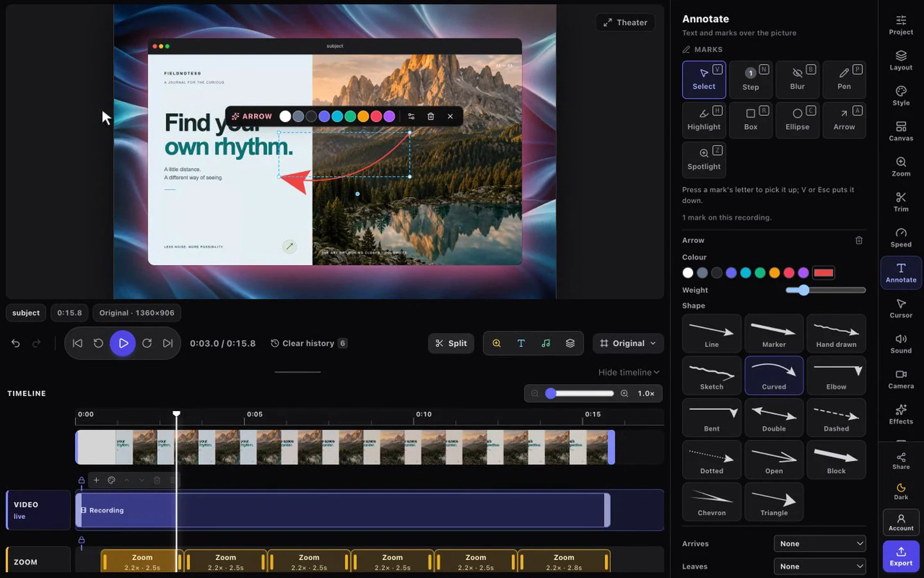Pick the Pen mark tool
Image resolution: width=924 pixels, height=578 pixels.
tap(844, 80)
